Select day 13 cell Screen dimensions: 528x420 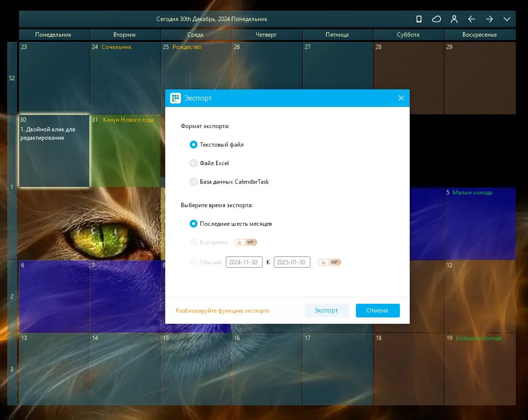pos(54,369)
